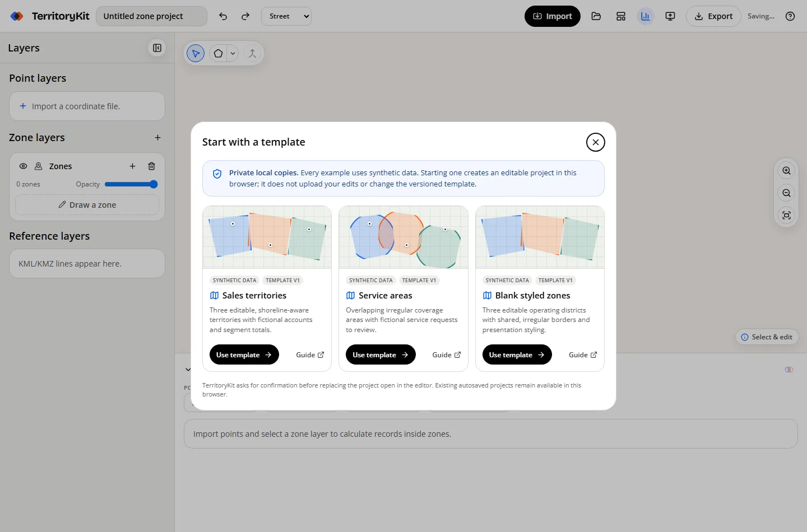Click Import a coordinate file

click(87, 106)
